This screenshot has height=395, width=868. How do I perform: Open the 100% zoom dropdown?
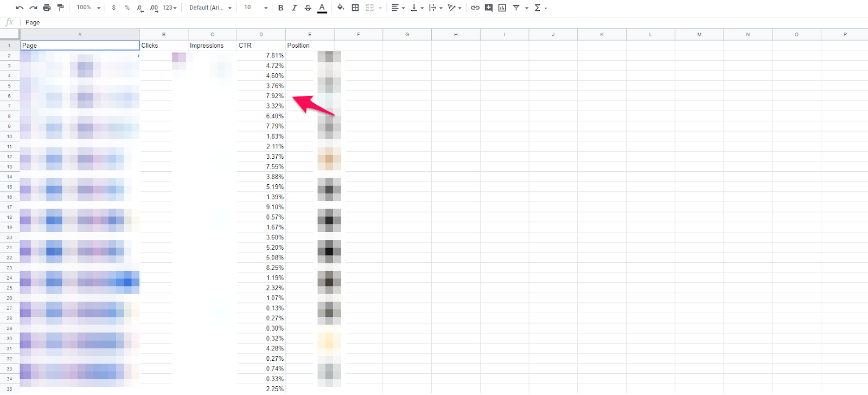(88, 8)
